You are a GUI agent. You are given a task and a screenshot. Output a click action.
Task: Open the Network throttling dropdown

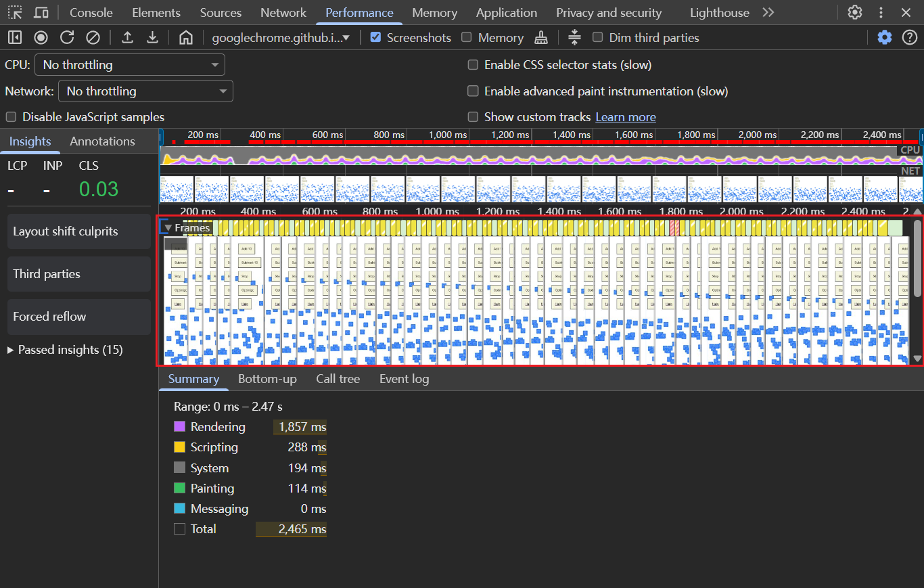click(145, 91)
